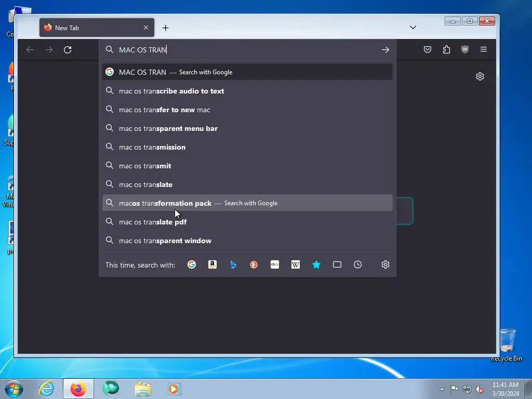This screenshot has width=532, height=399.
Task: Select the New Tab tab
Action: pyautogui.click(x=97, y=28)
